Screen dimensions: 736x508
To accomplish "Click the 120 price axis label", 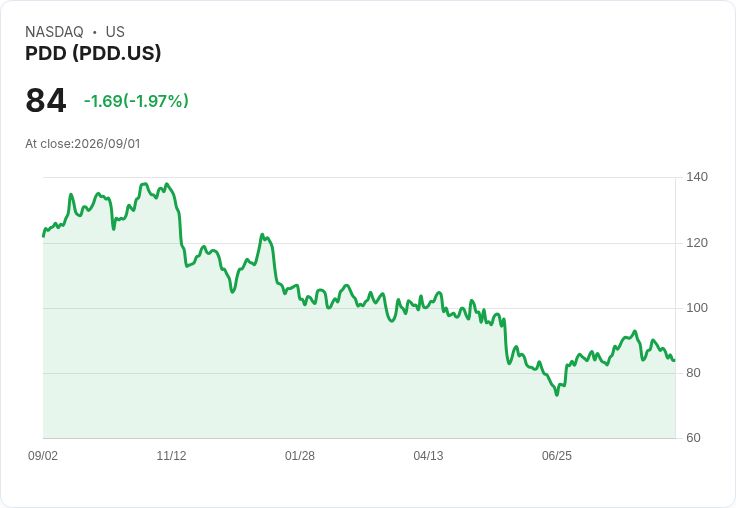I will click(697, 243).
